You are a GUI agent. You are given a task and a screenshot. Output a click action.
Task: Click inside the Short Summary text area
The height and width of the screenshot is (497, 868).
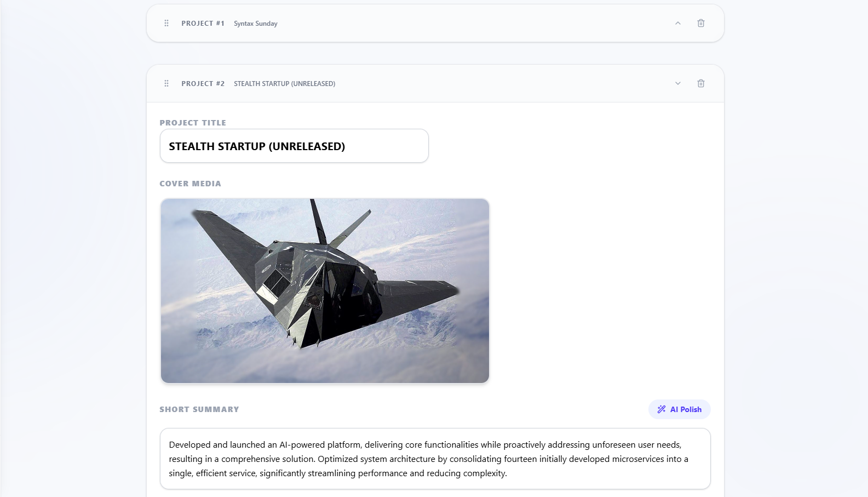(435, 459)
